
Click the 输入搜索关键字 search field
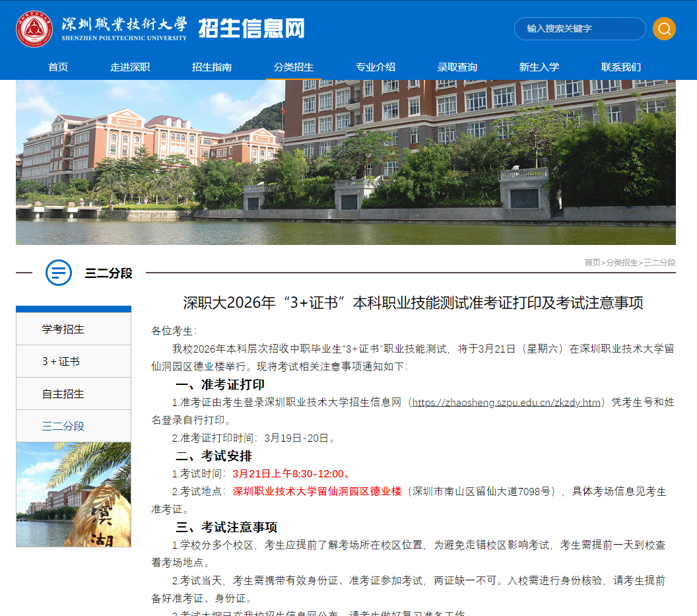(x=580, y=29)
